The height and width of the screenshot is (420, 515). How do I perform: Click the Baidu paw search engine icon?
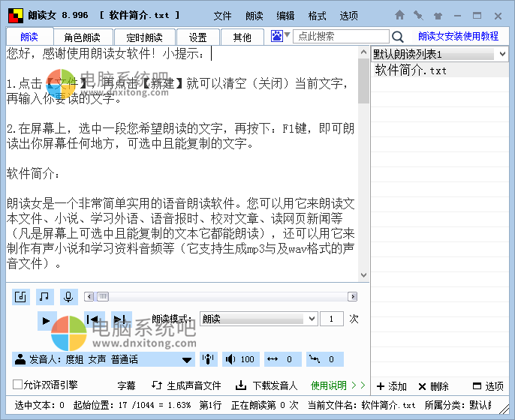pyautogui.click(x=276, y=36)
